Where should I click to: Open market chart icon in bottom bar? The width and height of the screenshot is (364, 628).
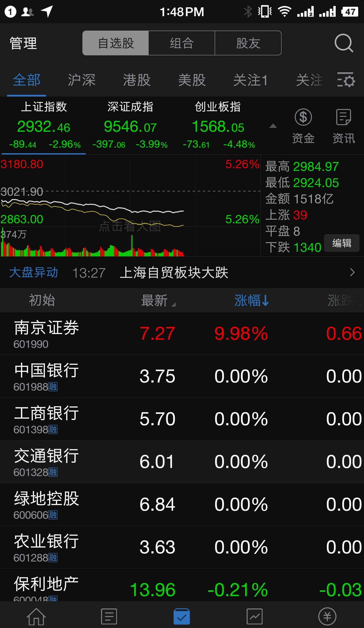255,616
